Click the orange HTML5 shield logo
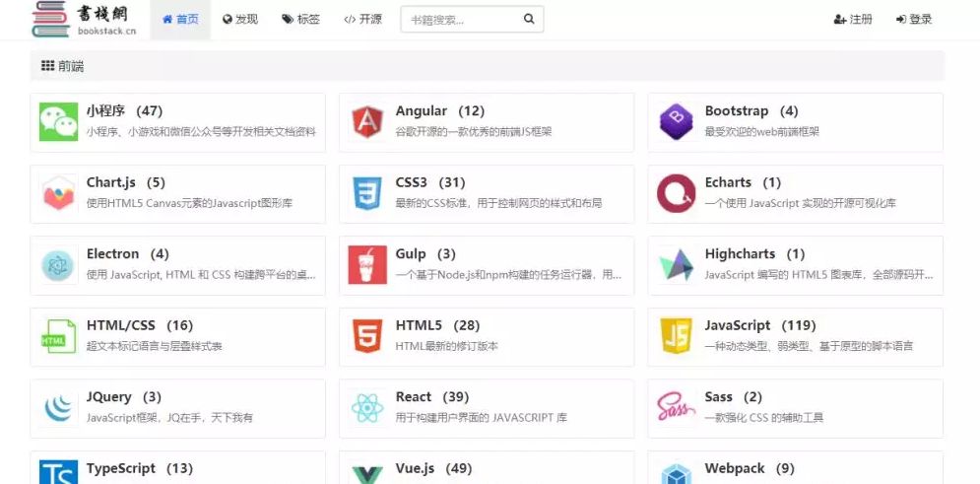The width and height of the screenshot is (980, 484). (x=367, y=336)
